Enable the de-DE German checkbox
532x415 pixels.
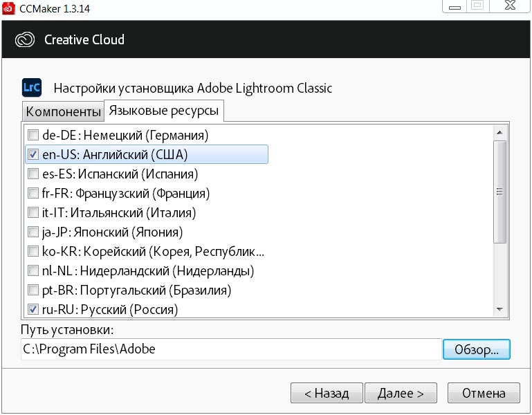tap(33, 135)
